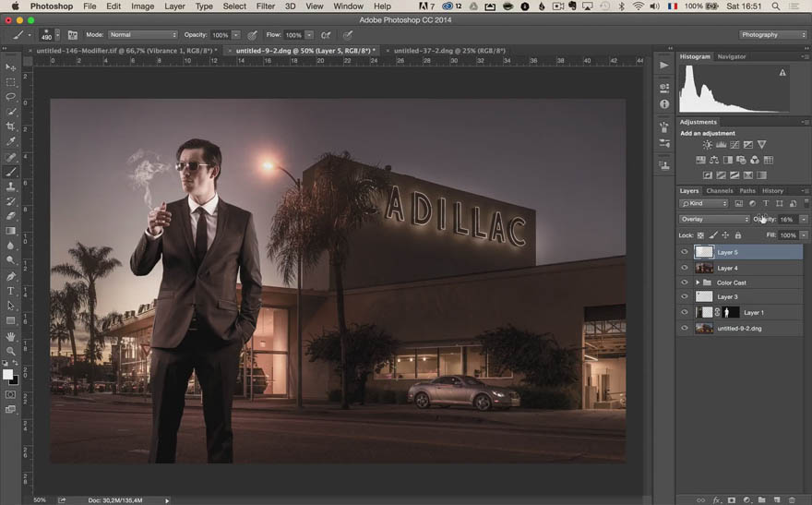Open the Overlay blend mode dropdown
The width and height of the screenshot is (812, 505).
click(714, 219)
